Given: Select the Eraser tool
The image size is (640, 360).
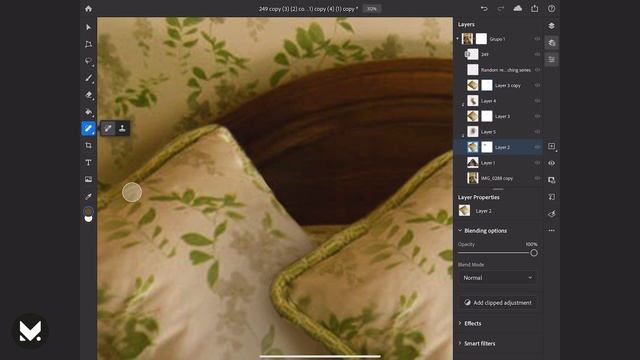Looking at the screenshot, I should pos(89,95).
